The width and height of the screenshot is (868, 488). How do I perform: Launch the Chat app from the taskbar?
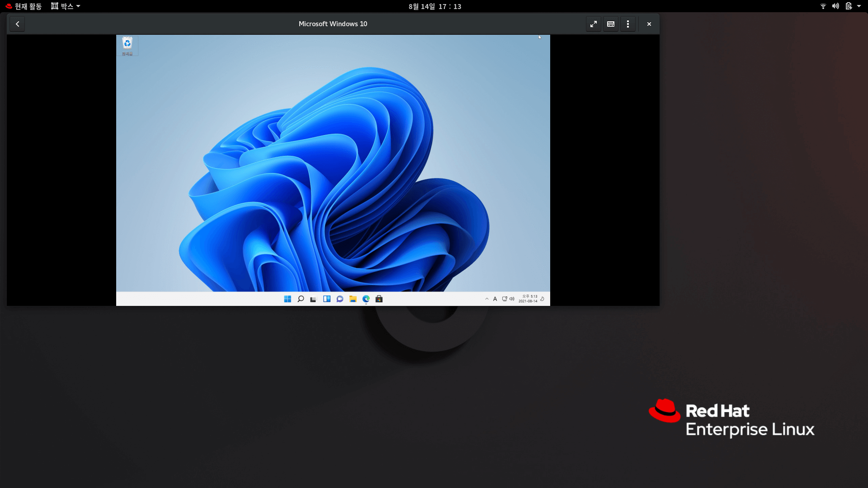(x=340, y=299)
